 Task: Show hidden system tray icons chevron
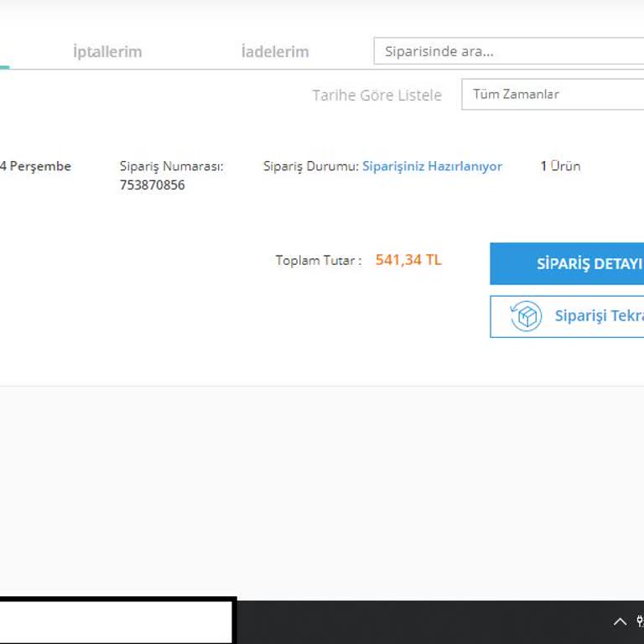pos(620,622)
